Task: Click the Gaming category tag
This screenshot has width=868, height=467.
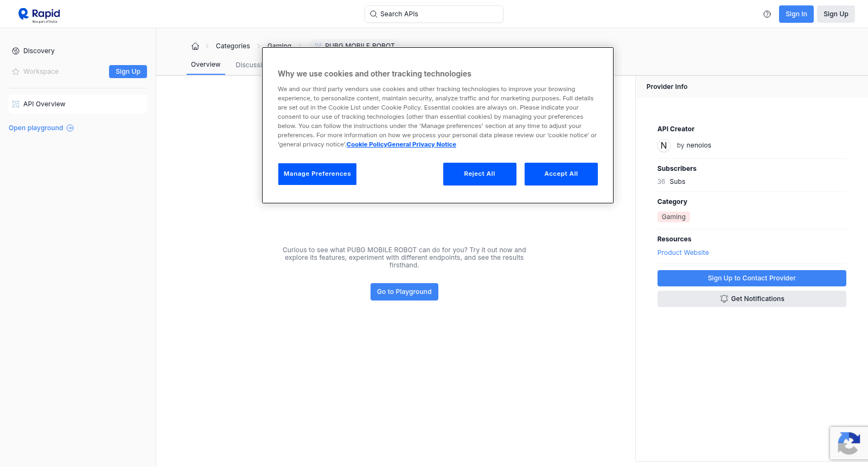Action: pos(673,217)
